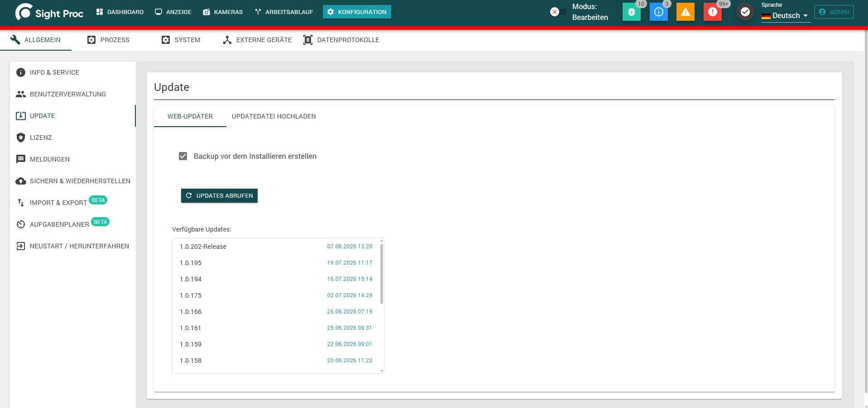Click the Benutzerverwaltung users icon
Image resolution: width=868 pixels, height=408 pixels.
(21, 94)
